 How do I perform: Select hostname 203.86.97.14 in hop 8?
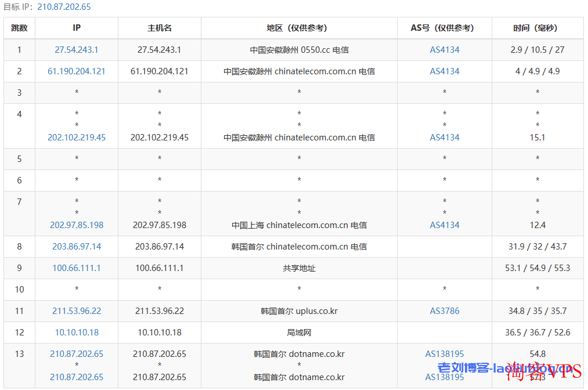point(160,247)
